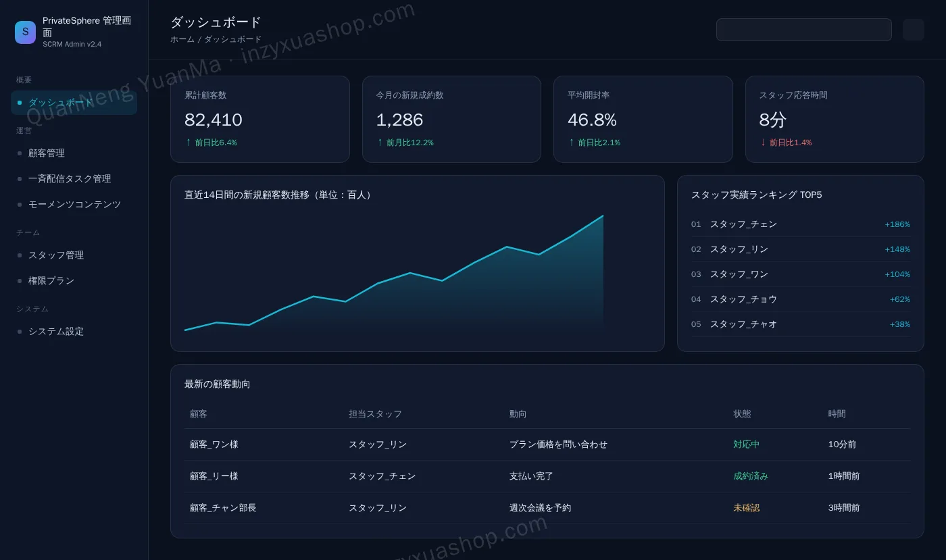
Task: Open the 顧客_ワン様 table row
Action: click(x=547, y=444)
